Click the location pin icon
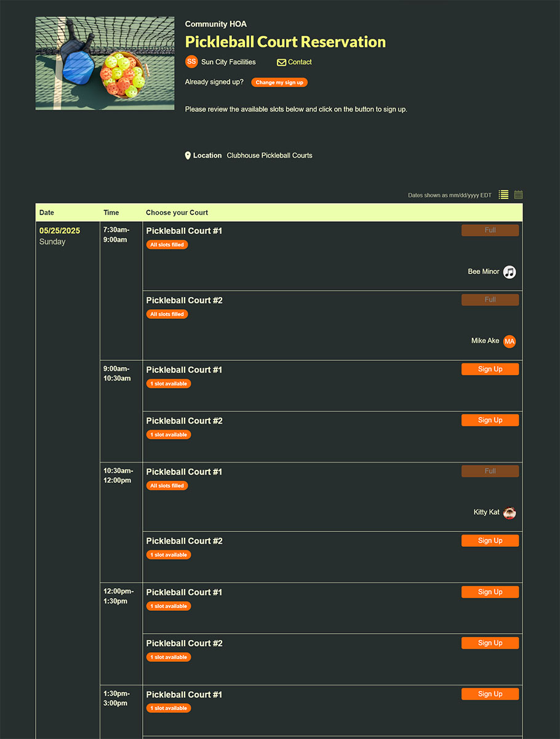This screenshot has height=739, width=560. (188, 156)
